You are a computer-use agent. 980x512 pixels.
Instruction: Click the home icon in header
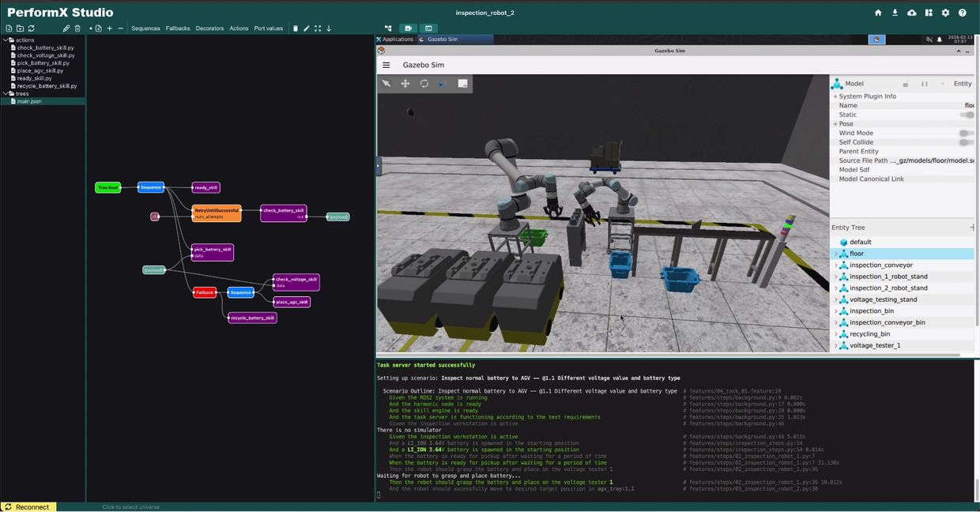[x=878, y=13]
